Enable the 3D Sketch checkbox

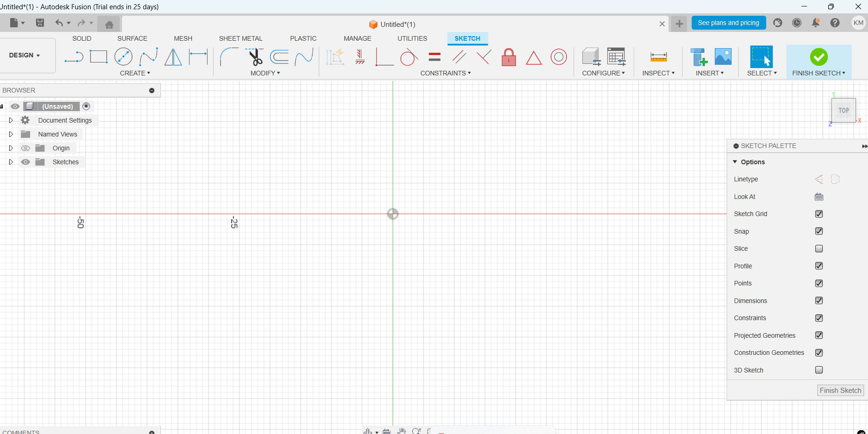coord(819,370)
